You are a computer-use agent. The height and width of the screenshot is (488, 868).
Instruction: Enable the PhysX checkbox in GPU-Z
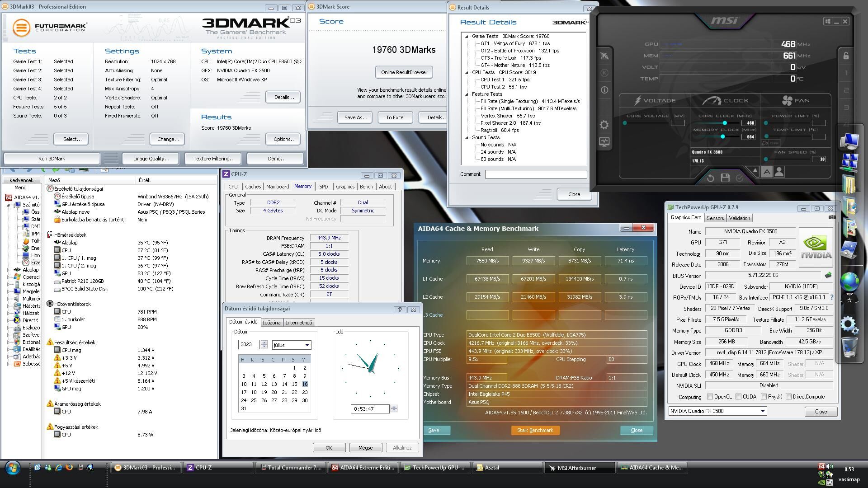[x=764, y=397]
